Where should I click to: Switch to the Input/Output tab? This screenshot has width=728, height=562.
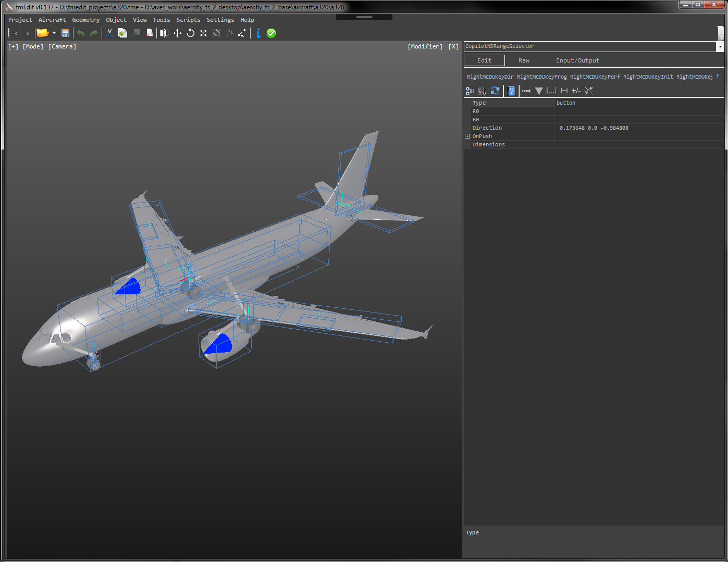click(x=577, y=60)
